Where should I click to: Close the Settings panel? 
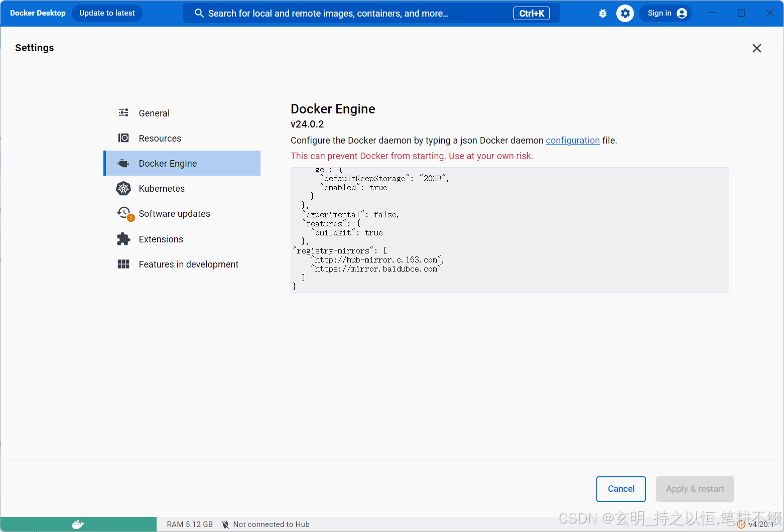point(757,48)
